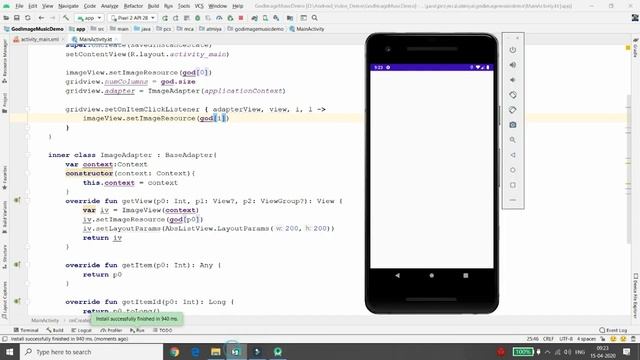Open the Build menu
Screen dimensions: 640x360
pyautogui.click(x=153, y=6)
